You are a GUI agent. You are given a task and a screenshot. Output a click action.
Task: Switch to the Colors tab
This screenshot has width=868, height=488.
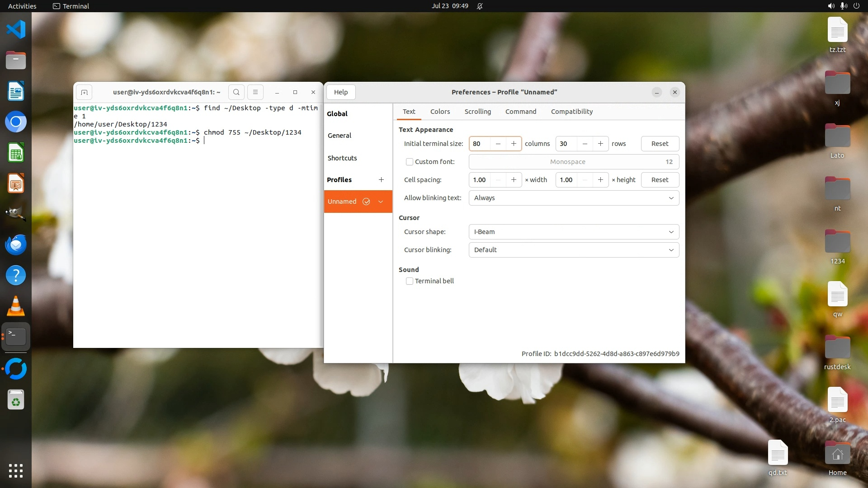pos(440,112)
